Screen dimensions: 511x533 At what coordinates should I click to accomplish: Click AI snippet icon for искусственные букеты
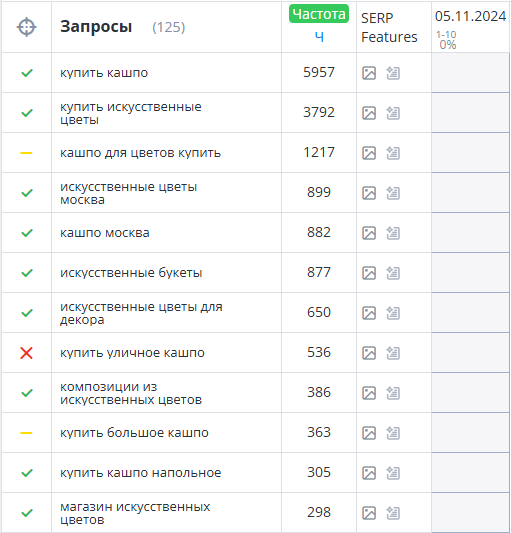tap(393, 273)
